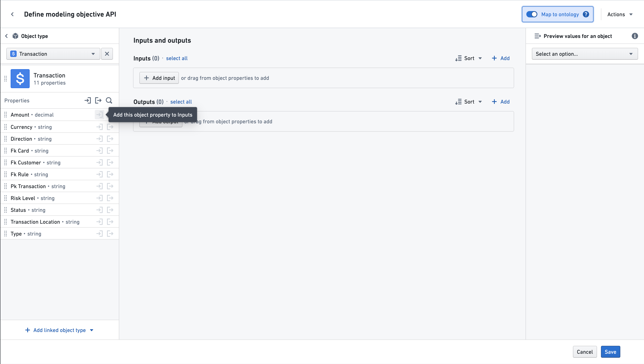Click the export properties icon in toolbar
The width and height of the screenshot is (644, 364).
98,101
